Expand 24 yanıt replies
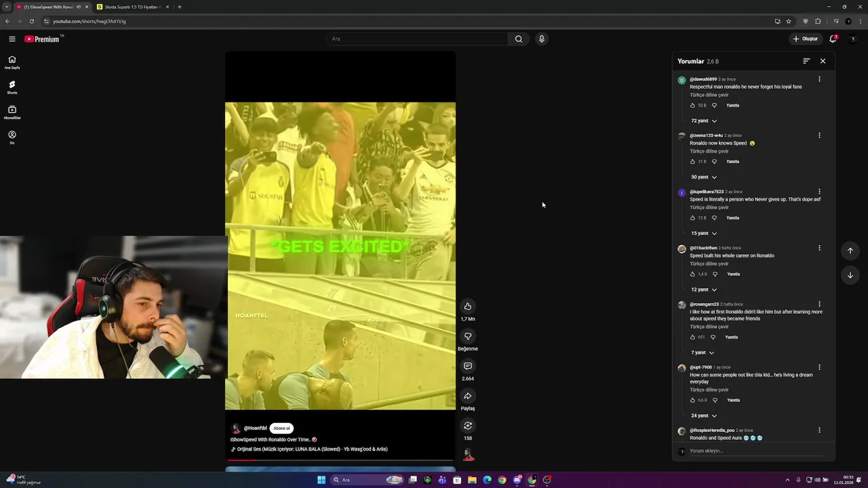This screenshot has height=488, width=868. 704,415
